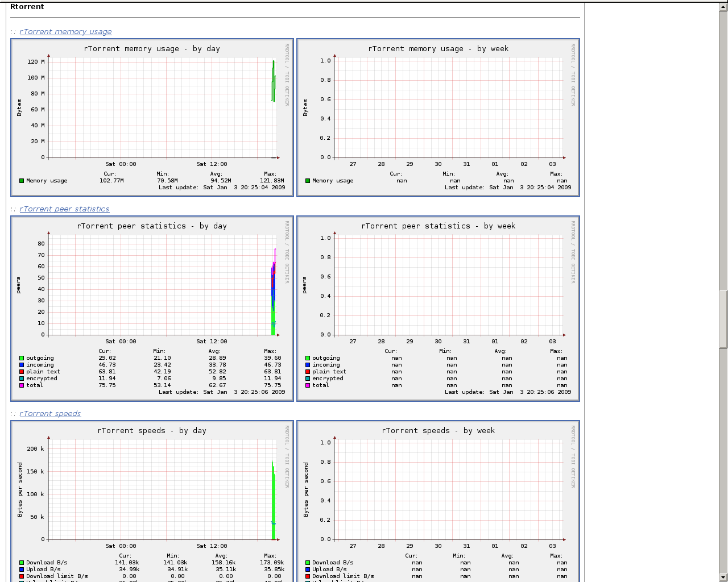728x582 pixels.
Task: Click the magenta total swatch in the weekly peer graph
Action: [x=308, y=385]
